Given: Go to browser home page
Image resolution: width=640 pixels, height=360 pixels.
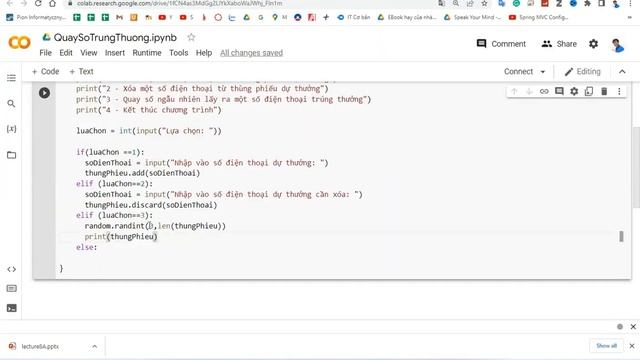Looking at the screenshot, I should point(52,3).
